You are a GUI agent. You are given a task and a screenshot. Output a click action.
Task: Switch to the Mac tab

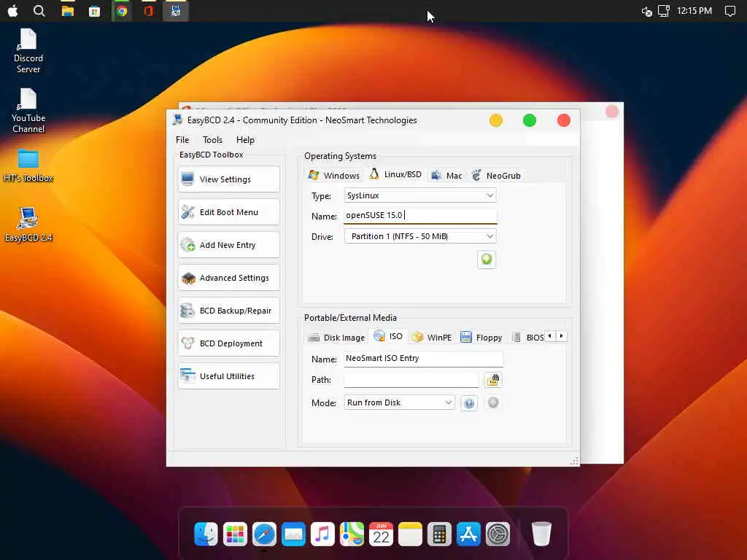point(446,175)
